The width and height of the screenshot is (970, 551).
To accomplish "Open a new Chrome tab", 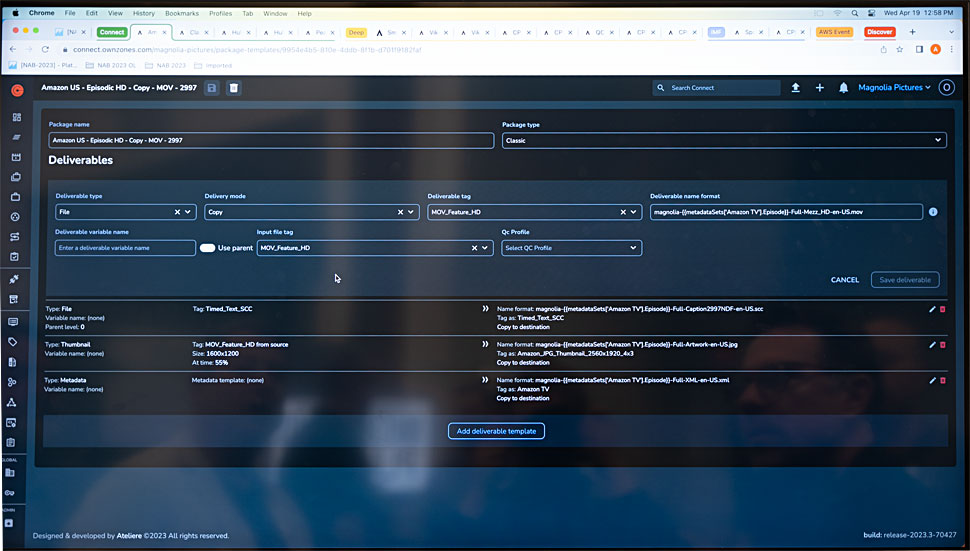I will (912, 32).
